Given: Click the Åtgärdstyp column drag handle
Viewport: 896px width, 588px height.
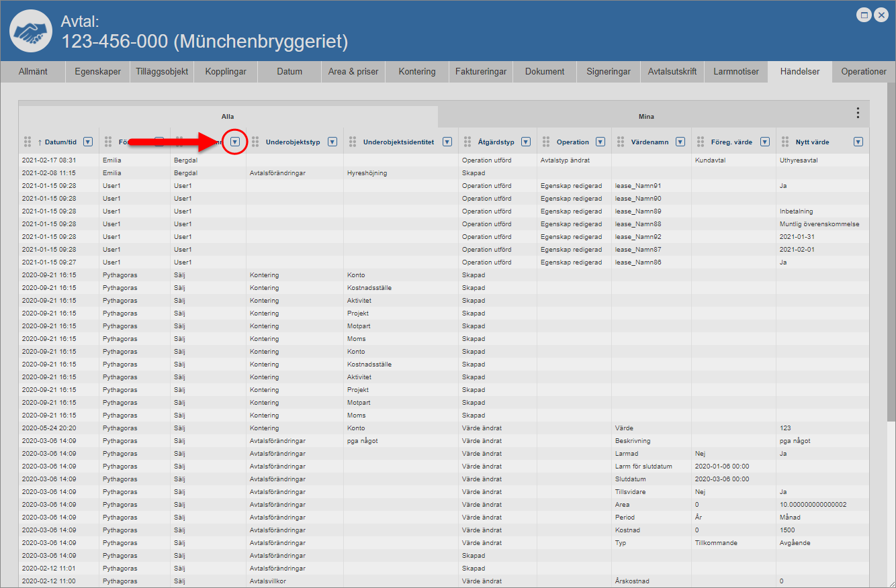Looking at the screenshot, I should tap(467, 142).
